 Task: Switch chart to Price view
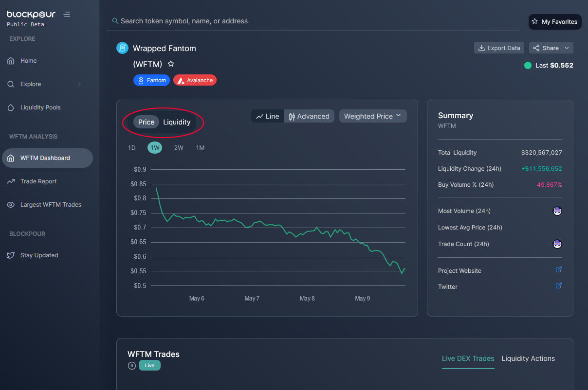coord(146,122)
